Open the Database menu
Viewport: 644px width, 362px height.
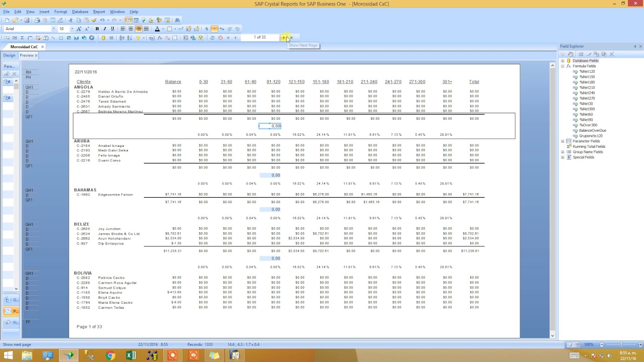[80, 12]
